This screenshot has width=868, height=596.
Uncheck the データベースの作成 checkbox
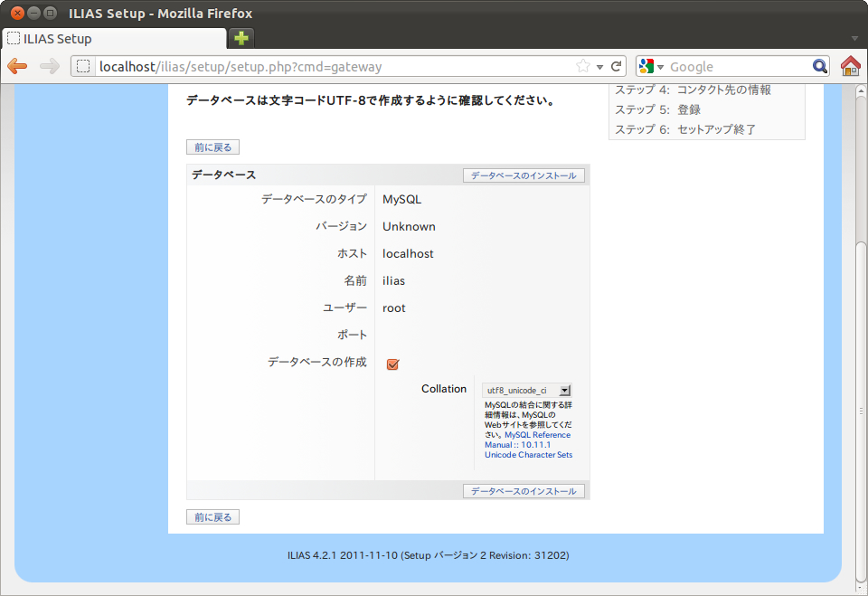[x=392, y=364]
